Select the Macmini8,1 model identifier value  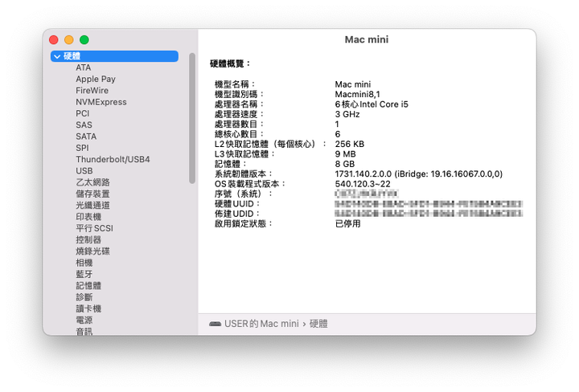pos(357,95)
